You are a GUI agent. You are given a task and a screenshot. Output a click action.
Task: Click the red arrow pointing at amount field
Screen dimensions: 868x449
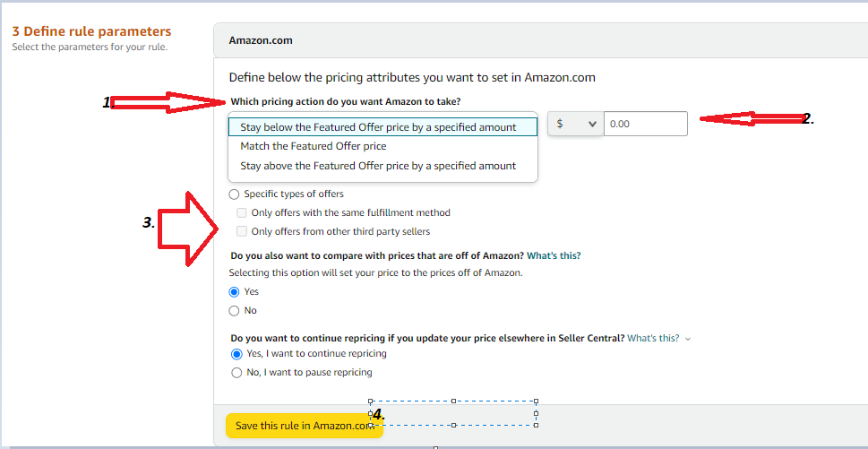pos(752,118)
